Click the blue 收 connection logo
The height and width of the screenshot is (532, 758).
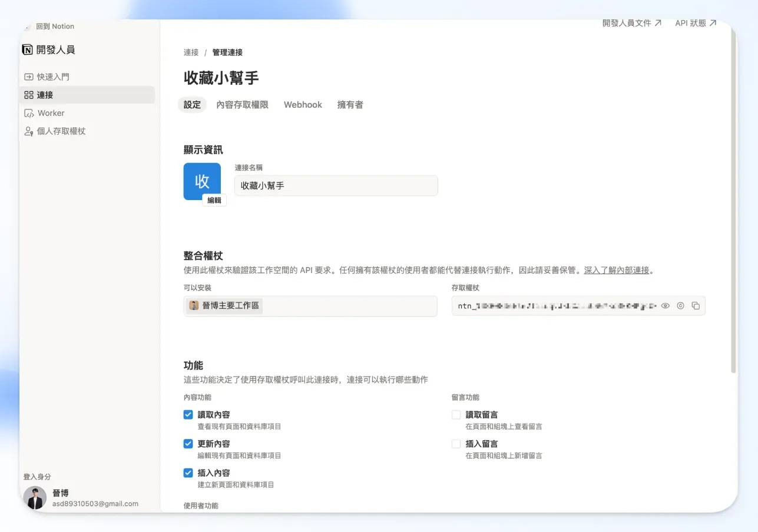coord(202,181)
